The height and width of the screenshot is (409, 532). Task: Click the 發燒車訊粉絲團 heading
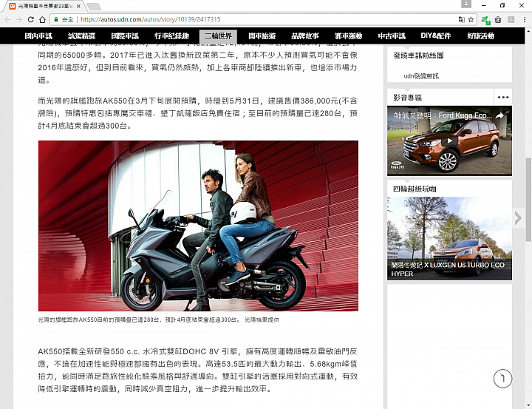point(418,55)
